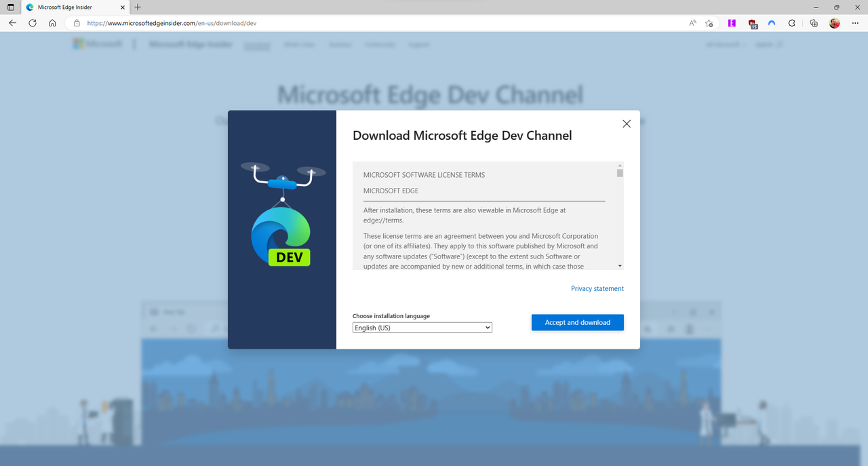Restore down the browser window
The image size is (868, 466).
(x=836, y=7)
